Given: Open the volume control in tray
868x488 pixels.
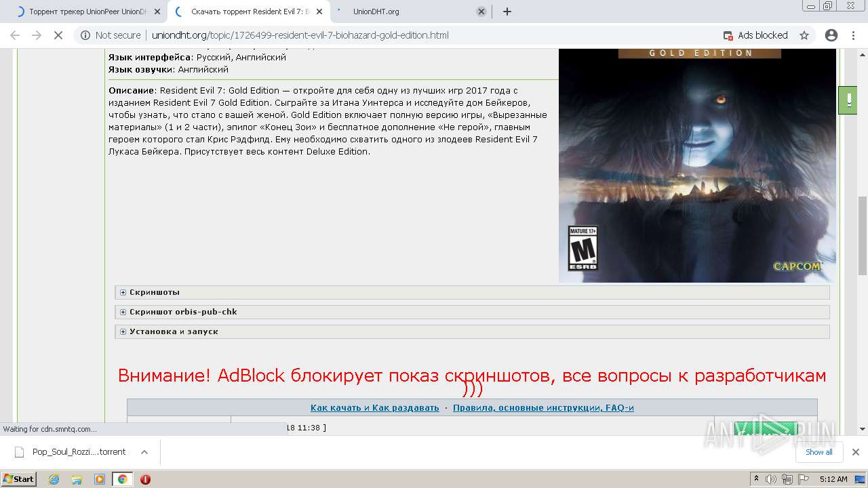Looking at the screenshot, I should 771,479.
